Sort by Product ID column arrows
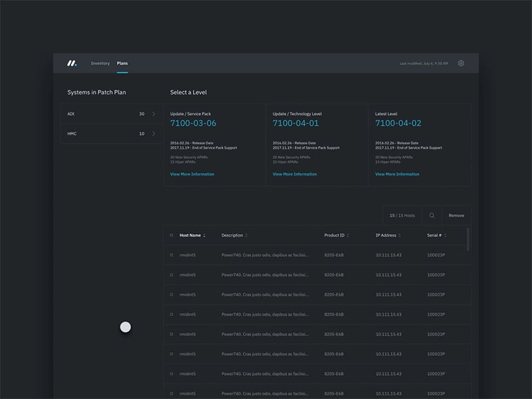The height and width of the screenshot is (399, 532). coord(348,235)
